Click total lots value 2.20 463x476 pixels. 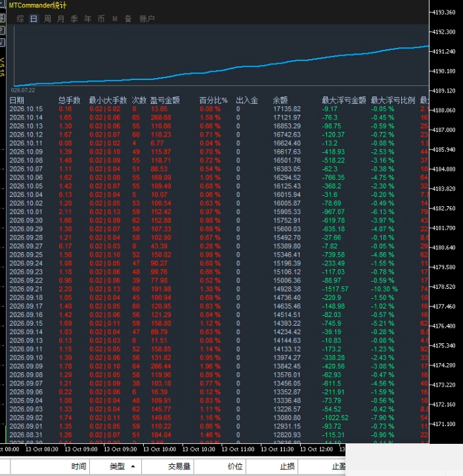tap(65, 289)
